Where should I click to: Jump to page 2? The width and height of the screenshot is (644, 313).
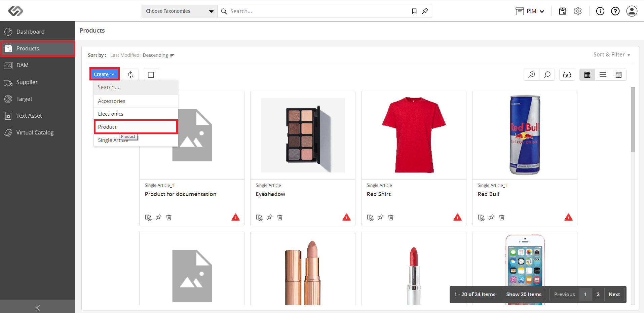(x=598, y=295)
